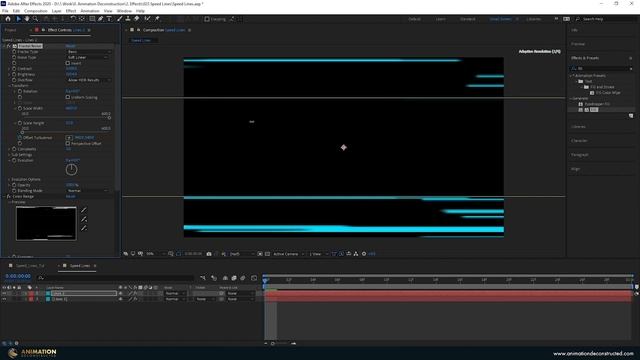Expand the Sub Settings group
Viewport: 640px width, 360px height.
coord(9,155)
